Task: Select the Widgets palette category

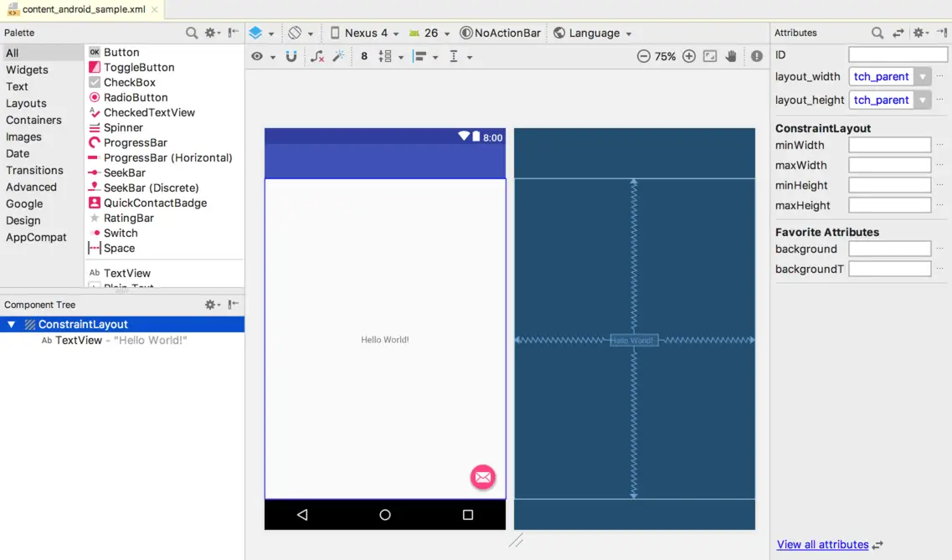Action: coord(27,70)
